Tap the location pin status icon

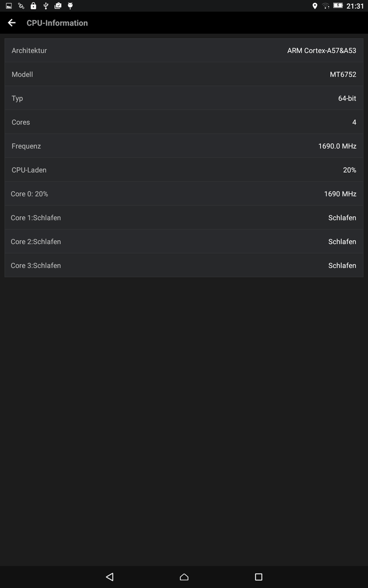315,5
